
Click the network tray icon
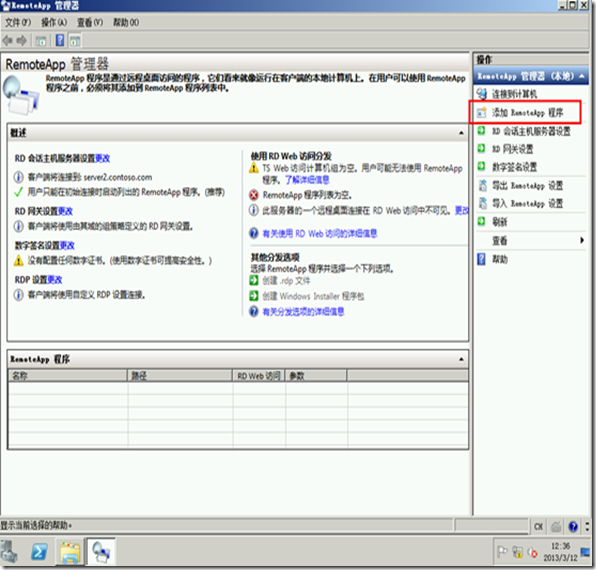click(517, 552)
